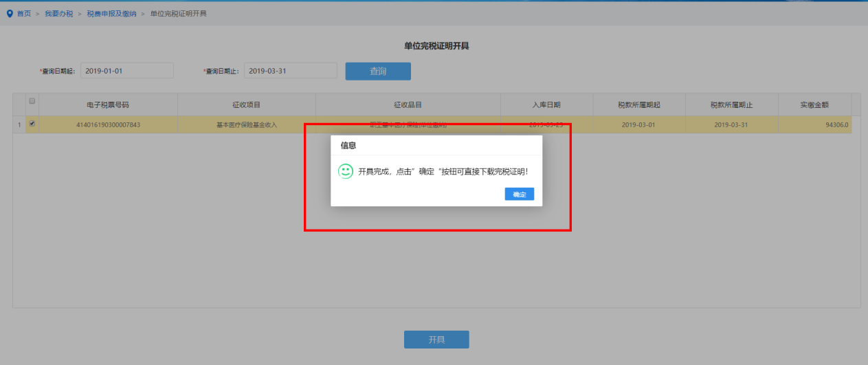Click the 确定 button in the dialog
This screenshot has width=868, height=365.
[x=519, y=195]
